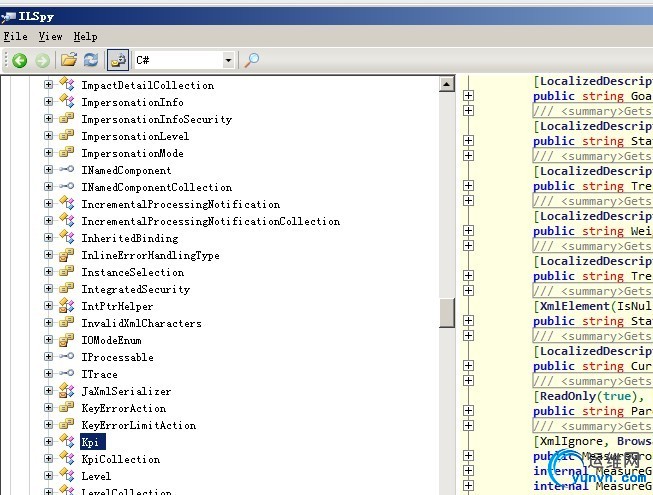Open the C# language dropdown
This screenshot has height=495, width=653.
(x=228, y=60)
